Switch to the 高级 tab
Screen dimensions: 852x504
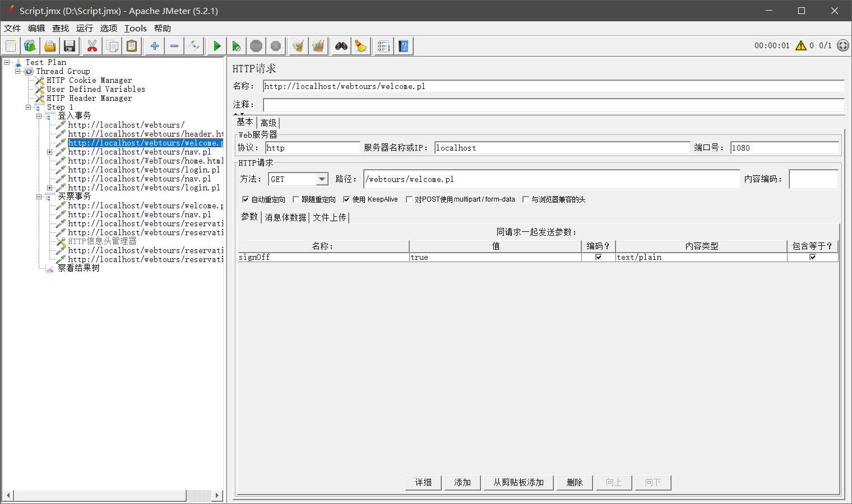click(x=268, y=123)
